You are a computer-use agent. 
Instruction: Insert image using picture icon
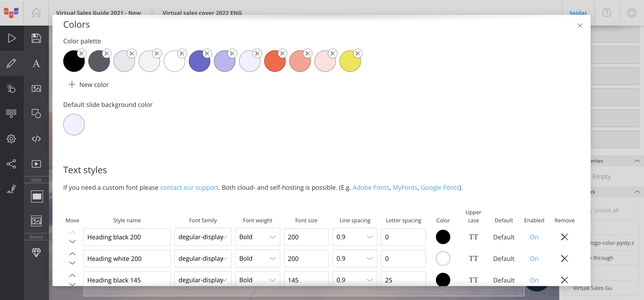click(36, 88)
